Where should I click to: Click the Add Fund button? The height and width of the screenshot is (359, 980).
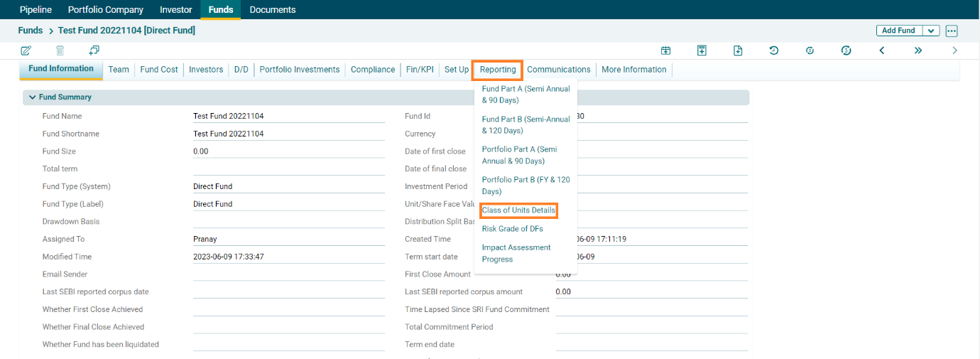898,31
